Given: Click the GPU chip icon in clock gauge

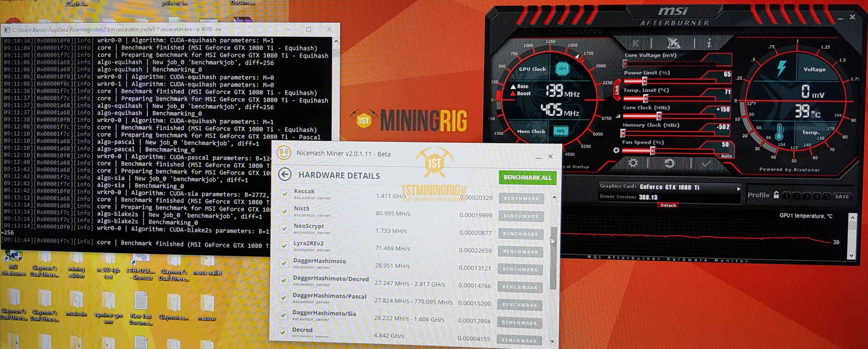Looking at the screenshot, I should (562, 69).
